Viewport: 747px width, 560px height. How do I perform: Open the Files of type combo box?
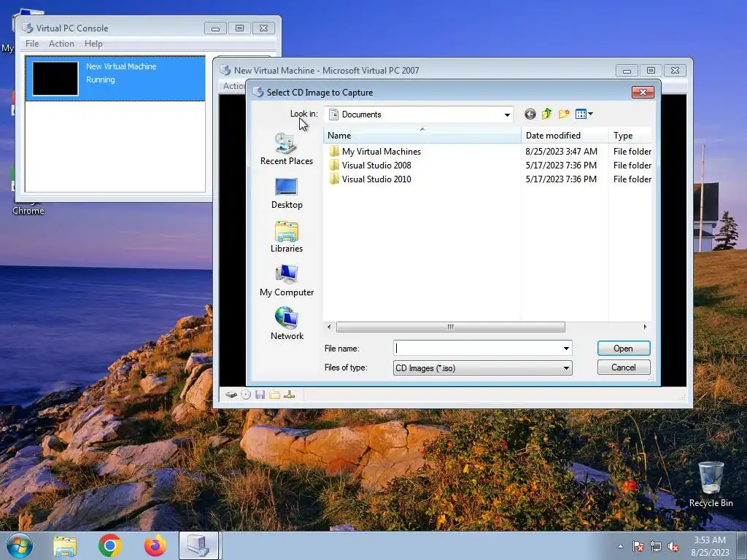pyautogui.click(x=483, y=368)
